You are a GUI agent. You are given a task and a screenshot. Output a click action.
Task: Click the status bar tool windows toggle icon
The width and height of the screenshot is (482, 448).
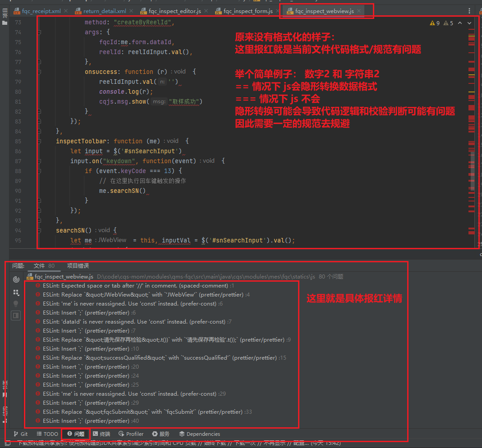8,443
